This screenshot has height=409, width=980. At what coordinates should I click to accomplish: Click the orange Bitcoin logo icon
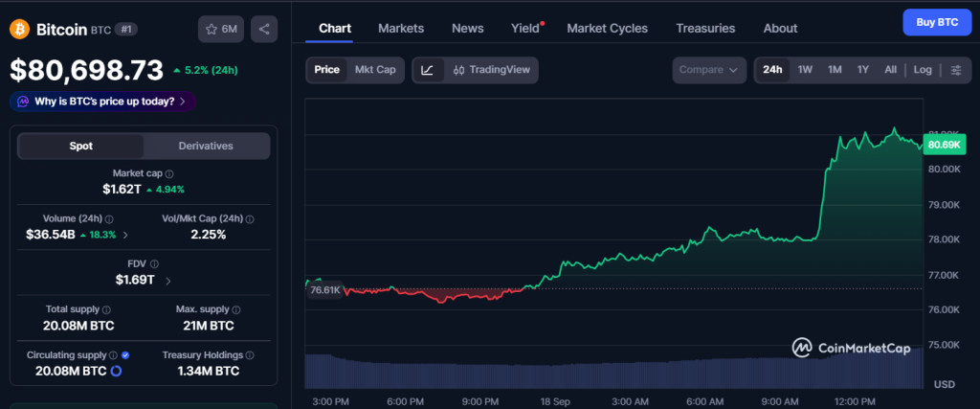pyautogui.click(x=19, y=29)
